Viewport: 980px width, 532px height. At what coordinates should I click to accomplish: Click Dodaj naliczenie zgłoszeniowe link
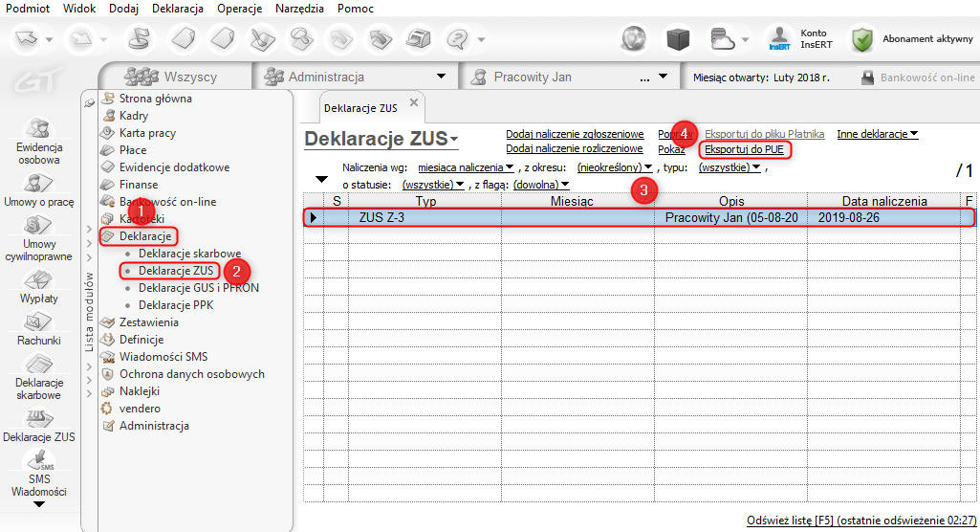575,134
